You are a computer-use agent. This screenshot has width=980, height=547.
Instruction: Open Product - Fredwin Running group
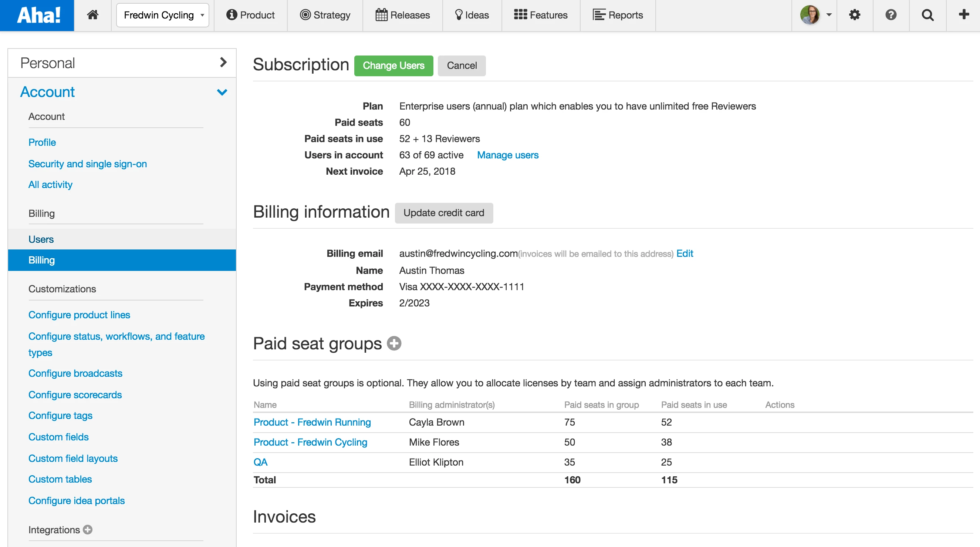pyautogui.click(x=312, y=422)
